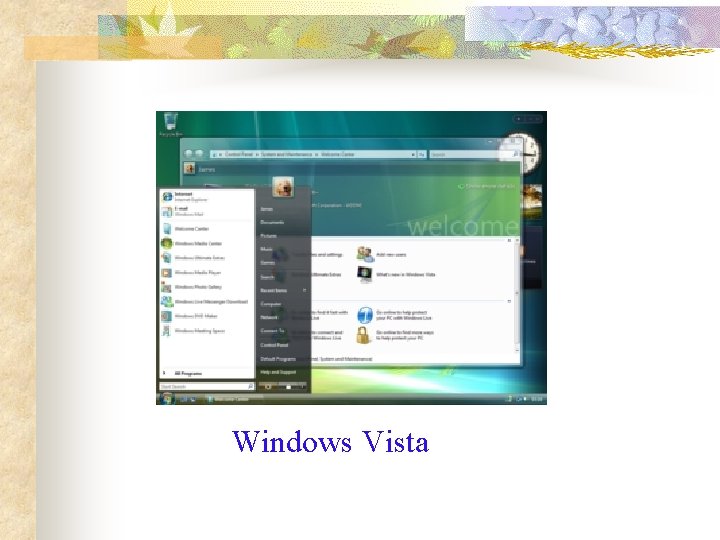The height and width of the screenshot is (540, 720).
Task: Open the address bar dropdown arrow
Action: 413,154
